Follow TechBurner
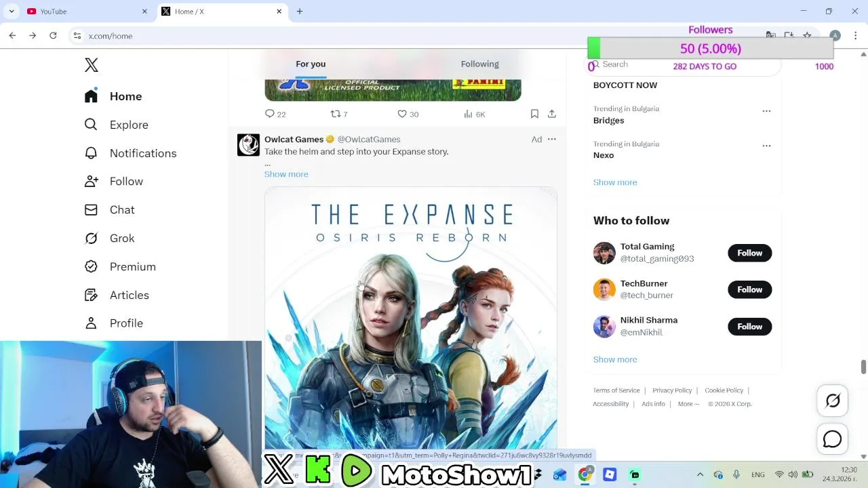Screen dimensions: 868x488 pyautogui.click(x=750, y=289)
